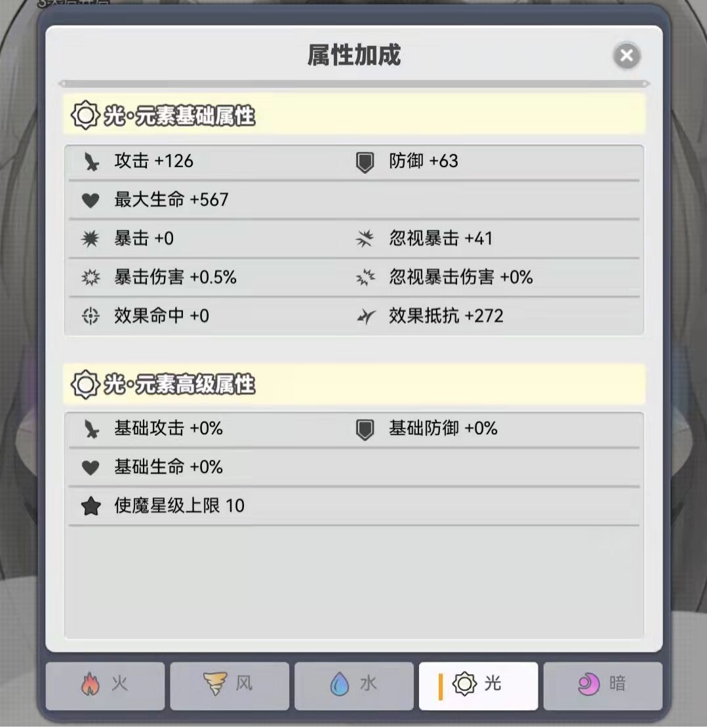Screen dimensions: 707x728
Task: Click the shield icon next to 防御 +63
Action: [365, 161]
